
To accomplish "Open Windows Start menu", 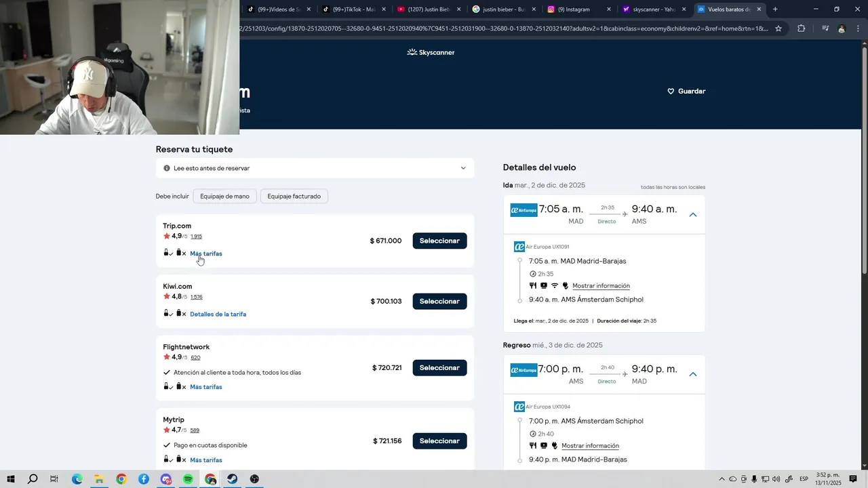I will [x=11, y=479].
